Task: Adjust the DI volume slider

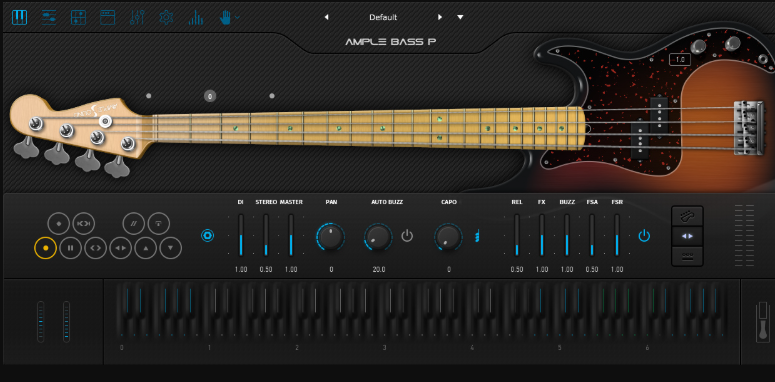Action: 241,235
